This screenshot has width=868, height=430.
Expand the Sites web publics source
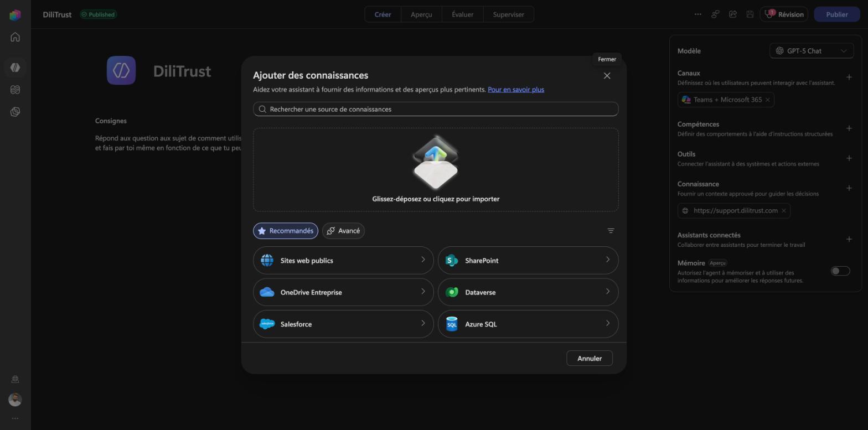point(343,261)
